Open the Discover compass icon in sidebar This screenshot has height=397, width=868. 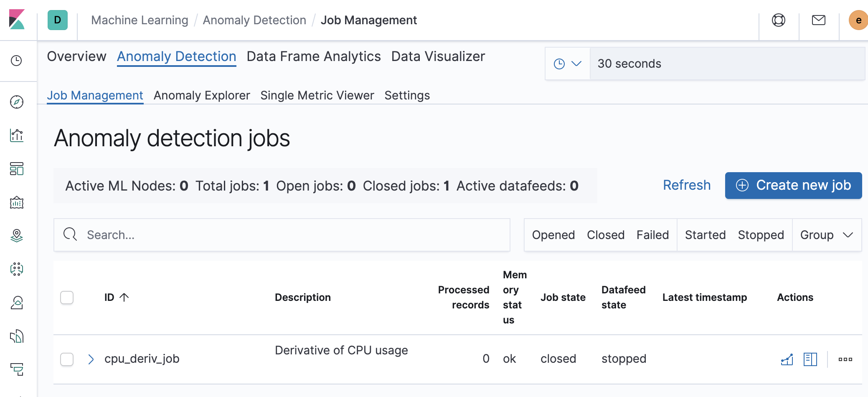tap(16, 102)
